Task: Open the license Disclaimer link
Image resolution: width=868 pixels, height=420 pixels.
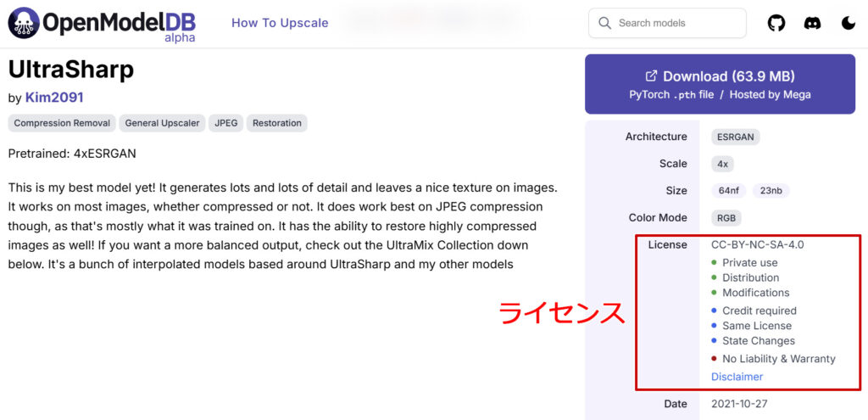Action: (737, 377)
